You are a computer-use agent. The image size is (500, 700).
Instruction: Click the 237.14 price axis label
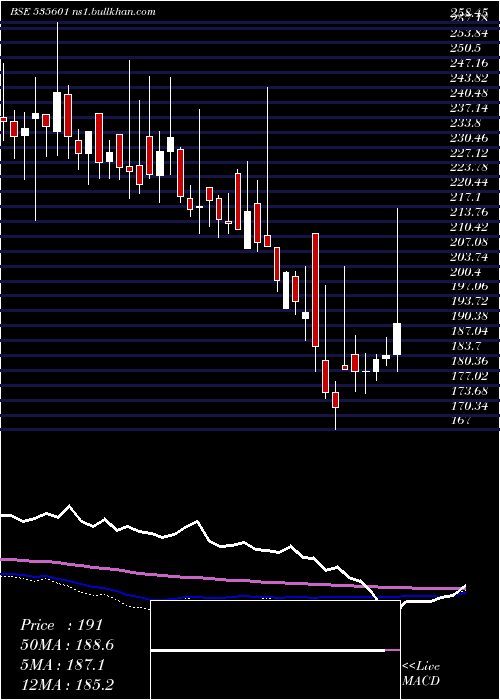click(468, 108)
